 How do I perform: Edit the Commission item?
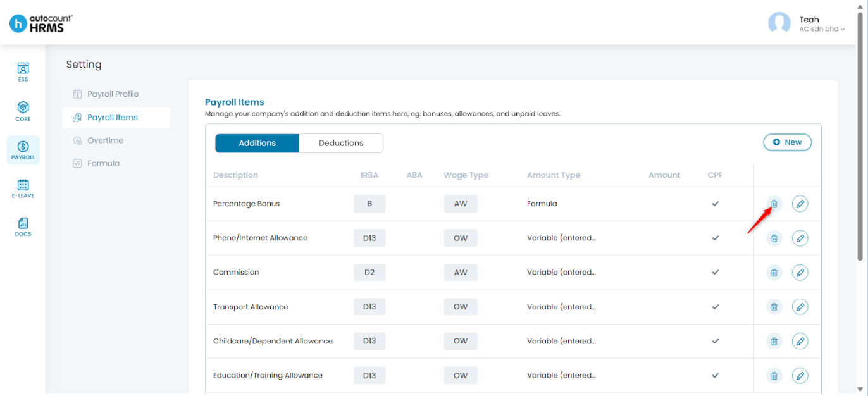[800, 273]
